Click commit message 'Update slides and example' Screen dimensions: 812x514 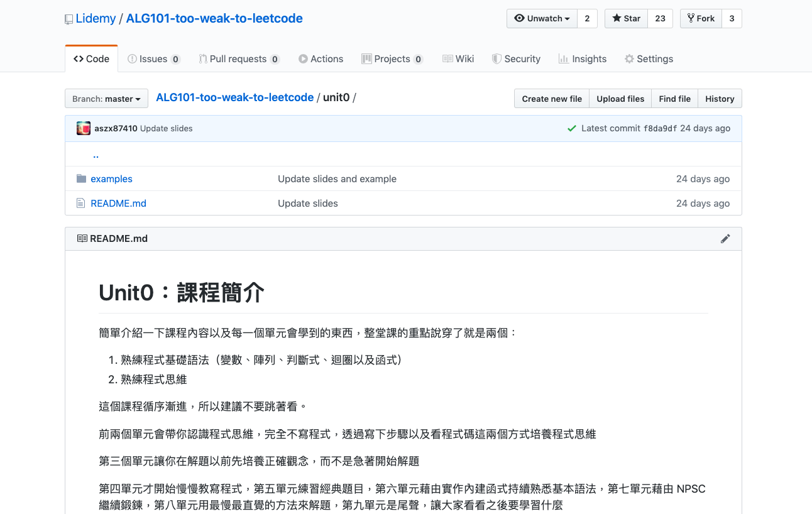click(x=337, y=179)
